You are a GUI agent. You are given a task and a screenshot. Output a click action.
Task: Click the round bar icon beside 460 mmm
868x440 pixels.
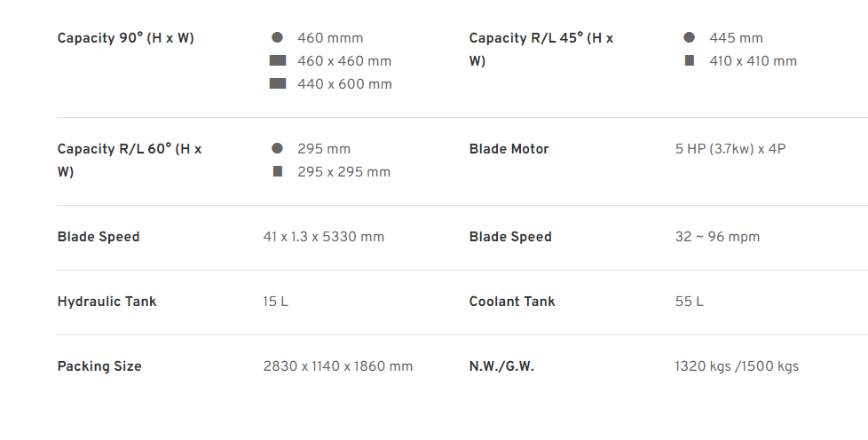coord(277,37)
